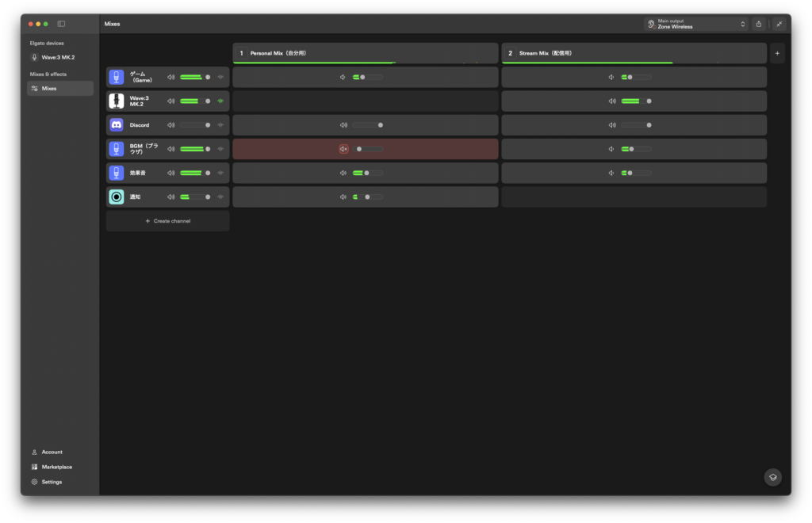Image resolution: width=812 pixels, height=523 pixels.
Task: Open the Main output Zone Wireless dropdown
Action: click(x=696, y=25)
